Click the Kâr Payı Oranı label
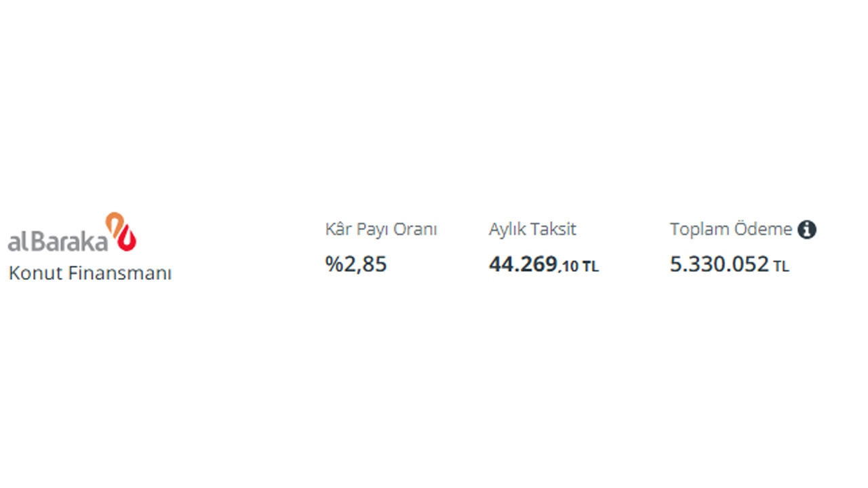Image resolution: width=868 pixels, height=488 pixels. tap(381, 230)
